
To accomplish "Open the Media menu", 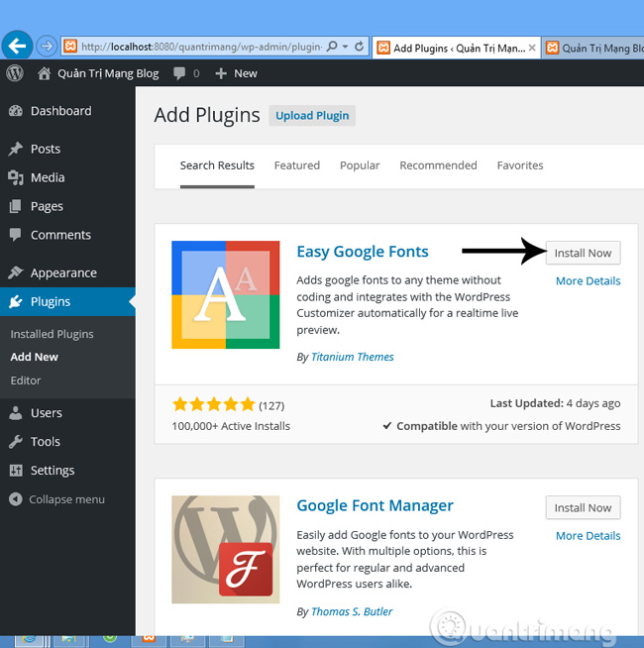I will coord(48,177).
